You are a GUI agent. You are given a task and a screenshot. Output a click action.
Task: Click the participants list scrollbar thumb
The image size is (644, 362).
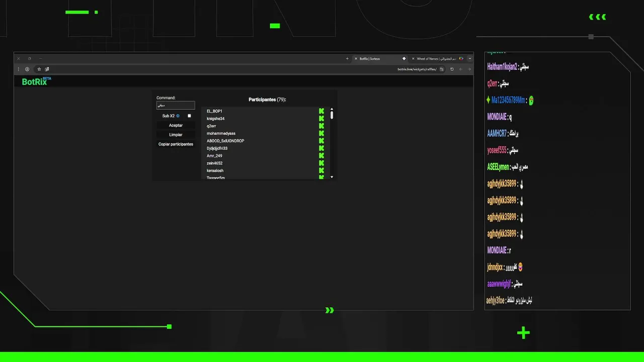click(332, 115)
